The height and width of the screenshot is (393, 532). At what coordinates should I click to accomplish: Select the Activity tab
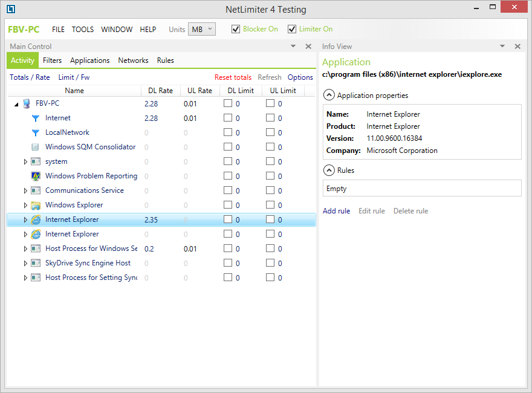(x=22, y=60)
